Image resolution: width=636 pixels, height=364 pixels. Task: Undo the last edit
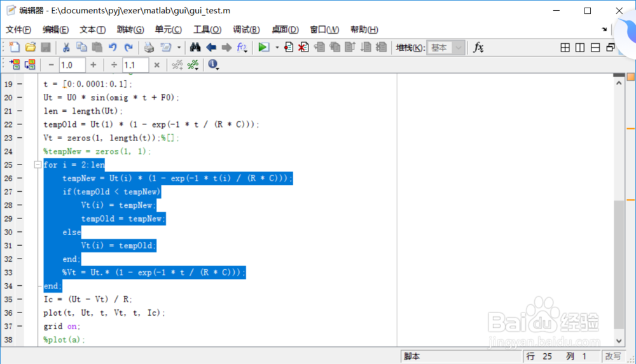coord(113,48)
